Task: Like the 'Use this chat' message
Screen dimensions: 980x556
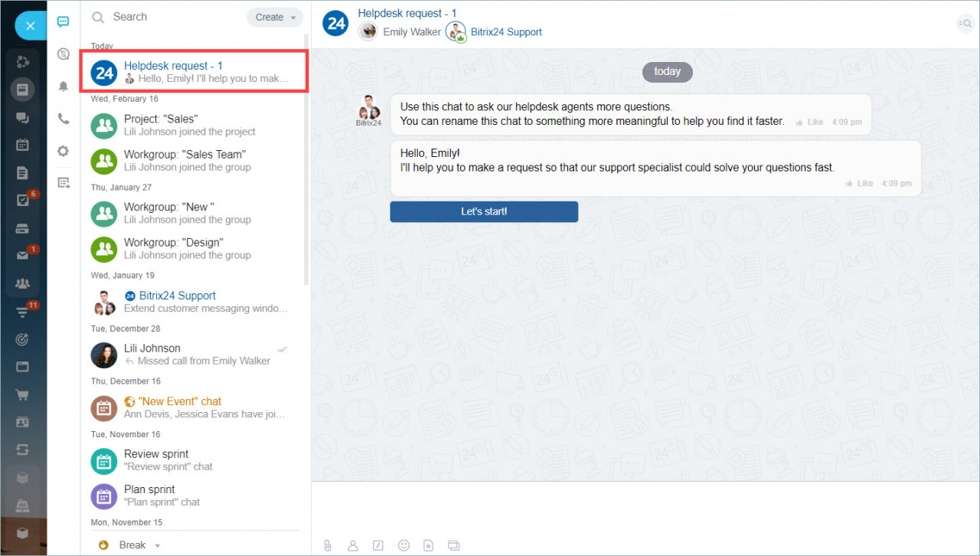Action: pos(809,122)
